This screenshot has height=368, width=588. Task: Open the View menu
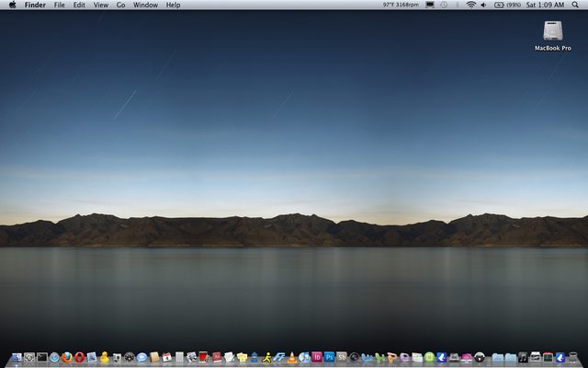(x=100, y=5)
